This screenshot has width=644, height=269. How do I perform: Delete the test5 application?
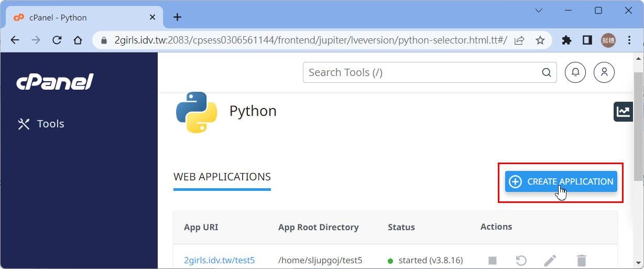(581, 260)
